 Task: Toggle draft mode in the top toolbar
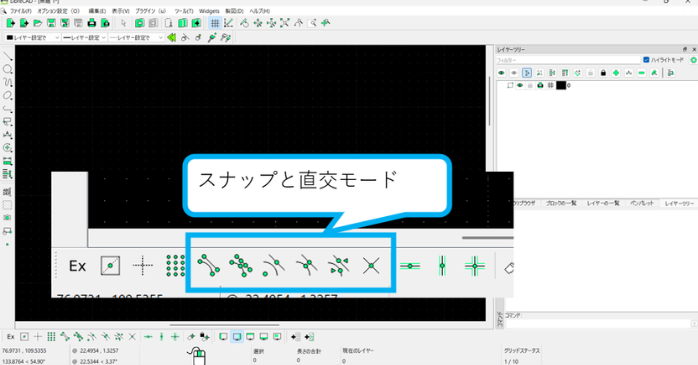pos(228,23)
